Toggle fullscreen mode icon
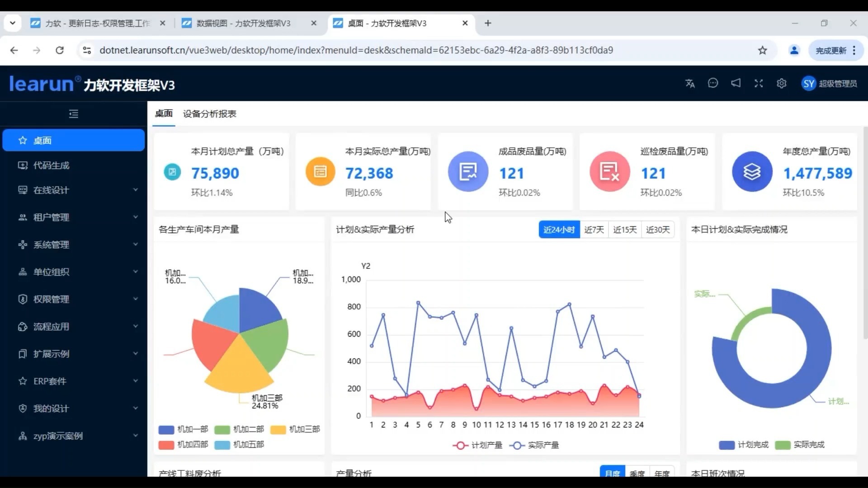Image resolution: width=868 pixels, height=488 pixels. pyautogui.click(x=759, y=84)
